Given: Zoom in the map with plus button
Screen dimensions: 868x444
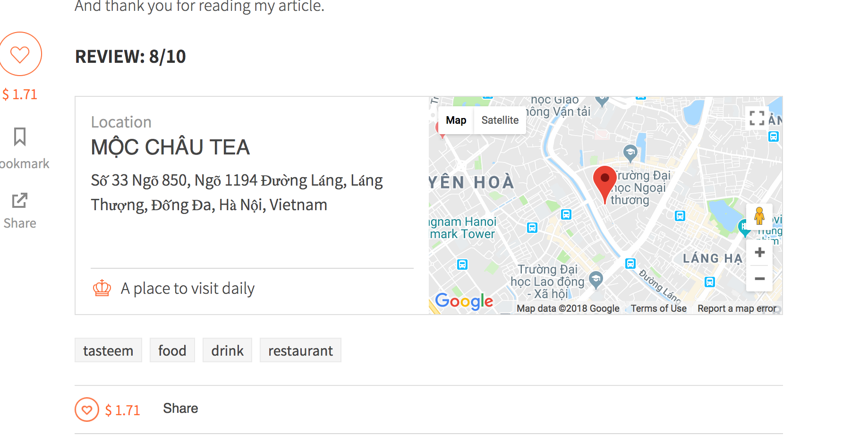Looking at the screenshot, I should [x=759, y=252].
